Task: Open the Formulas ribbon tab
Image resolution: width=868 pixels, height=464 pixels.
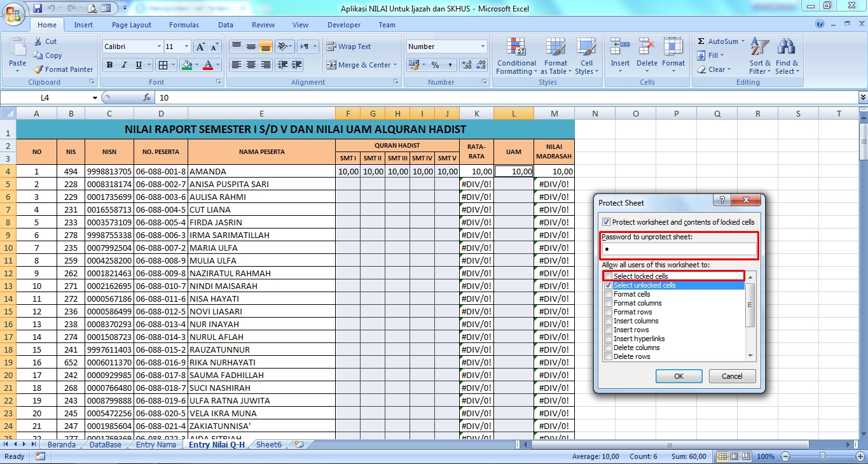Action: coord(184,25)
